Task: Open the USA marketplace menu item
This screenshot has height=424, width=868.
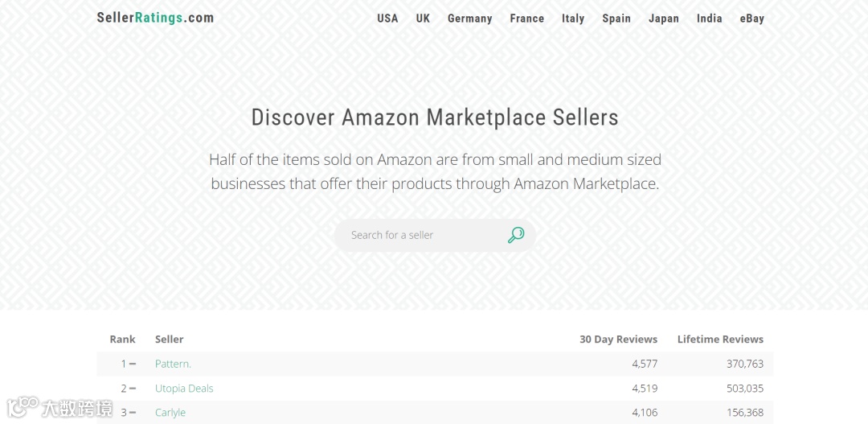Action: tap(387, 19)
